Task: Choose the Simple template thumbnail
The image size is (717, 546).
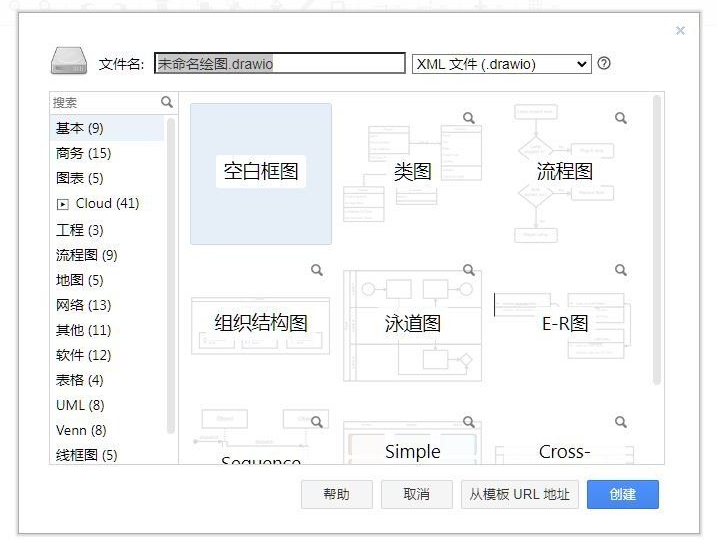Action: [413, 436]
